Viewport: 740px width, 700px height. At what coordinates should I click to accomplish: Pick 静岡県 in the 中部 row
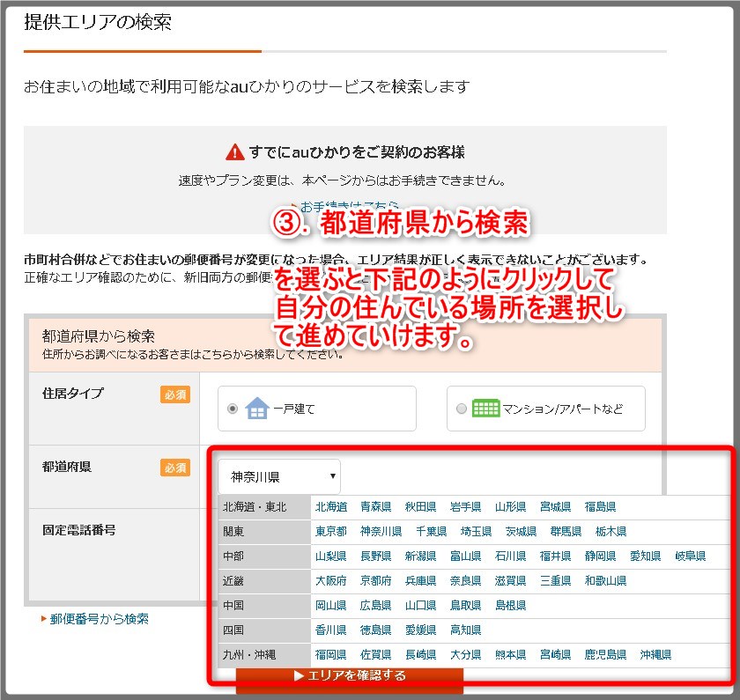[600, 556]
